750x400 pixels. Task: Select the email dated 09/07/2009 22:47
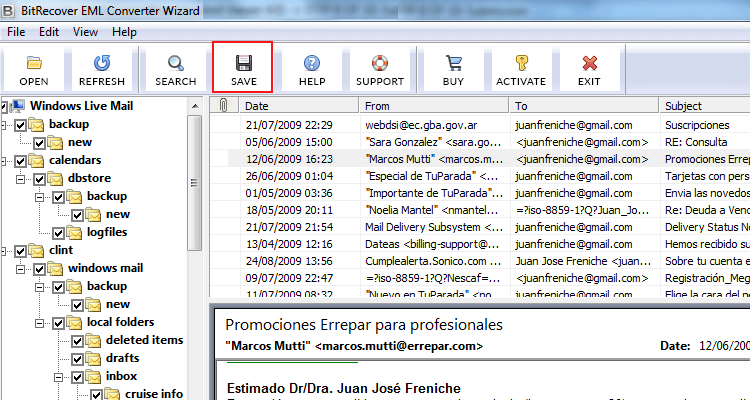coord(480,278)
